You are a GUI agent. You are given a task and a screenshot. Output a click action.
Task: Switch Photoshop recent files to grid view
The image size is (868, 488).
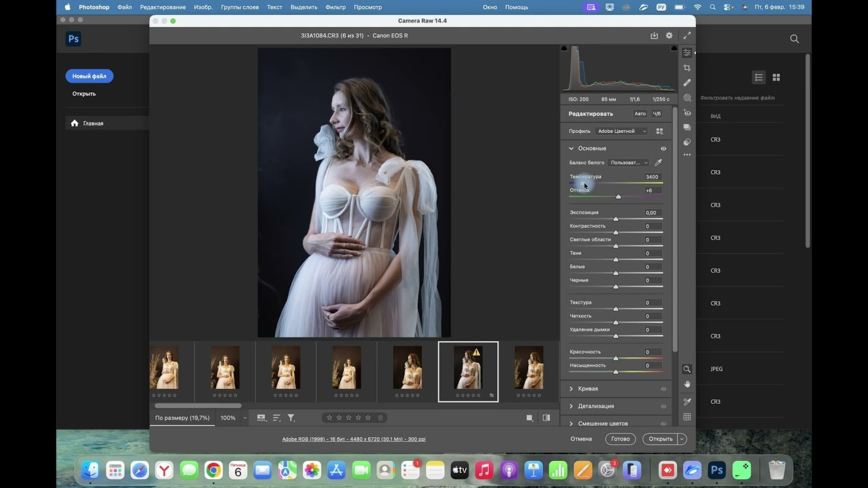click(x=776, y=77)
